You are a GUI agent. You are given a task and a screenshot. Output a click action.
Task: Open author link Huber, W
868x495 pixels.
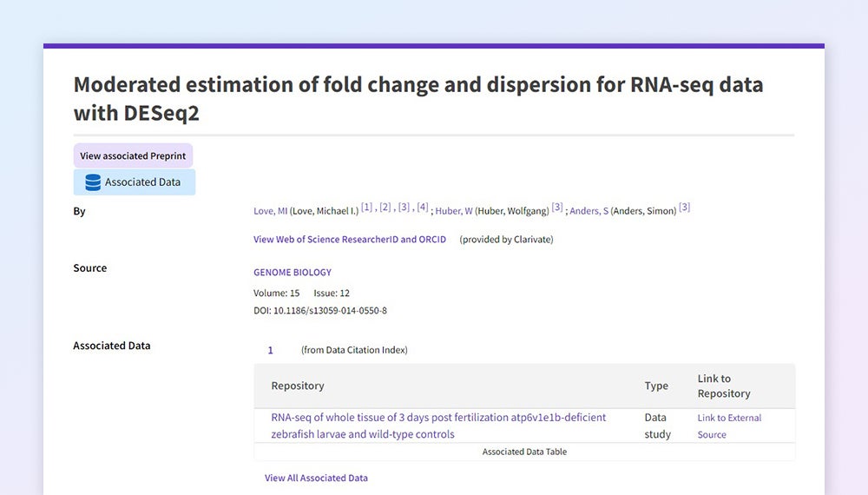[454, 211]
